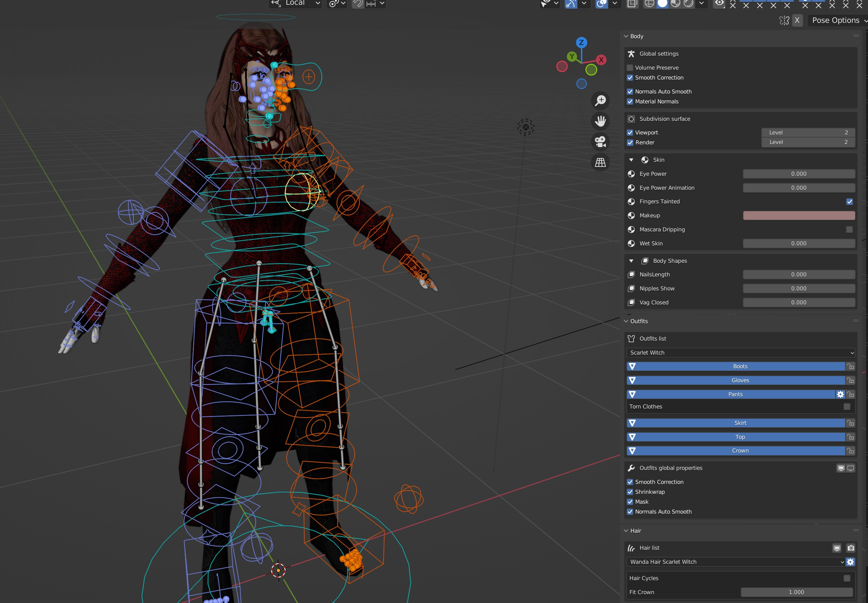Open the Makeup color swatch

coord(799,215)
